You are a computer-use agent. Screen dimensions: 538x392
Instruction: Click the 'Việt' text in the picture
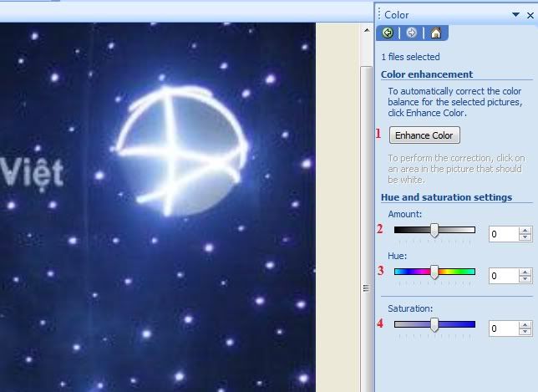[32, 173]
